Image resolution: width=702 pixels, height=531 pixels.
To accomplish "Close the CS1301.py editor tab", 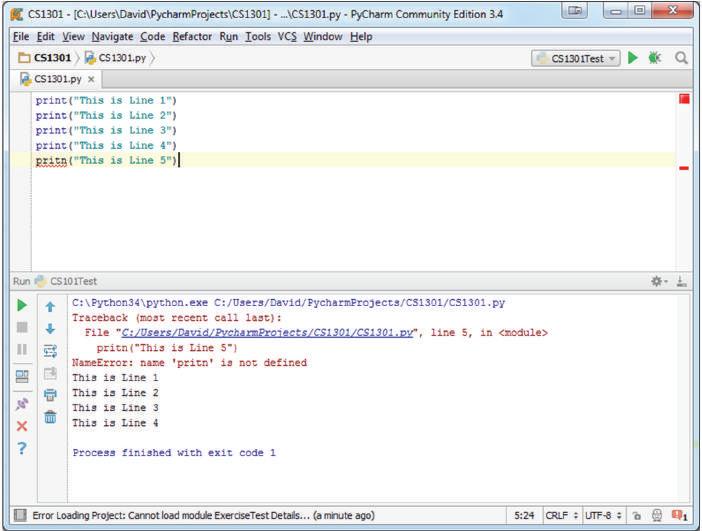I will 91,79.
